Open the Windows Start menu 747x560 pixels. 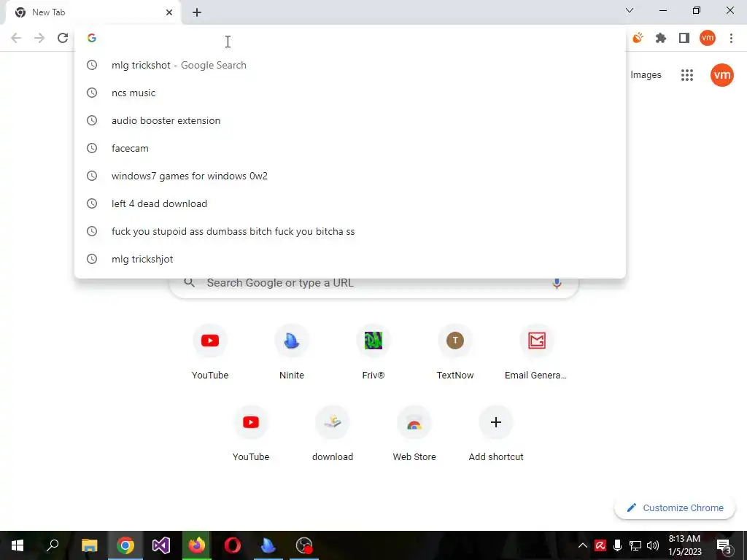[x=18, y=545]
